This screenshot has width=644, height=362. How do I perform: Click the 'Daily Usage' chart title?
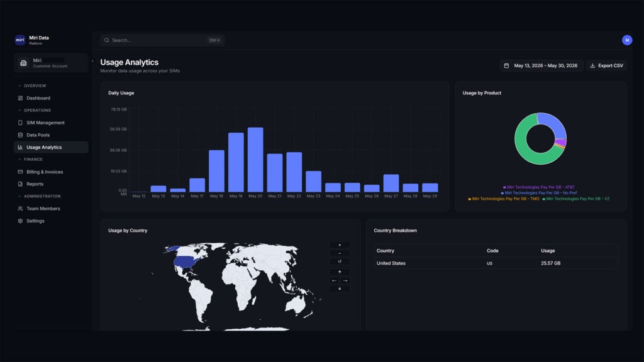[121, 93]
